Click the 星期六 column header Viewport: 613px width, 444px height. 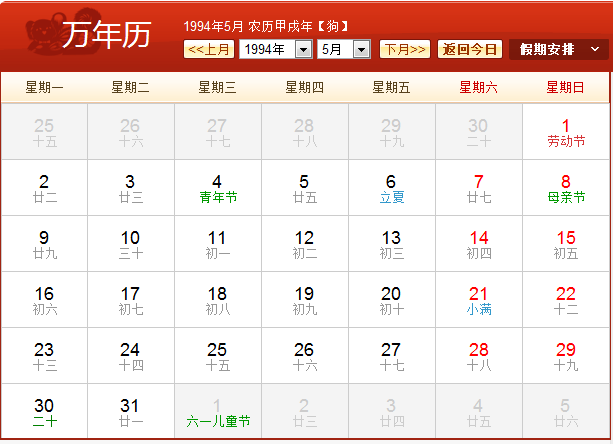click(479, 87)
